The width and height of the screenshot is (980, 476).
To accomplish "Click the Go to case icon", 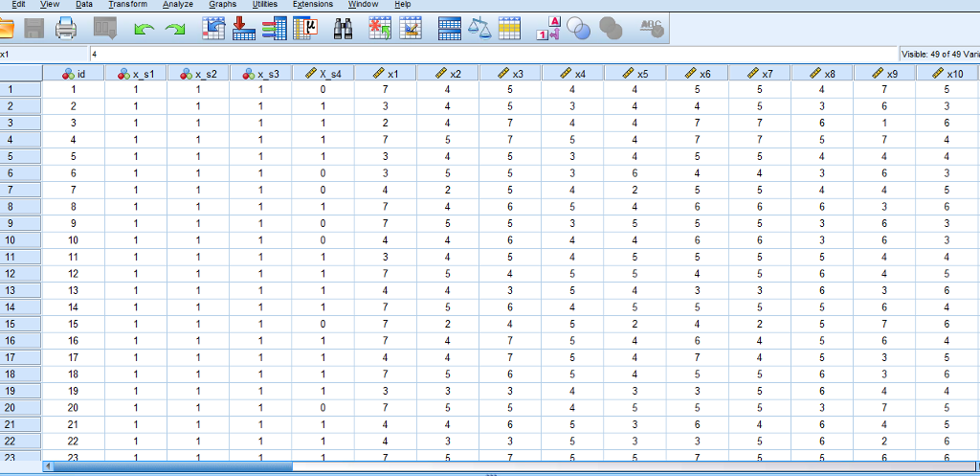I will click(213, 28).
